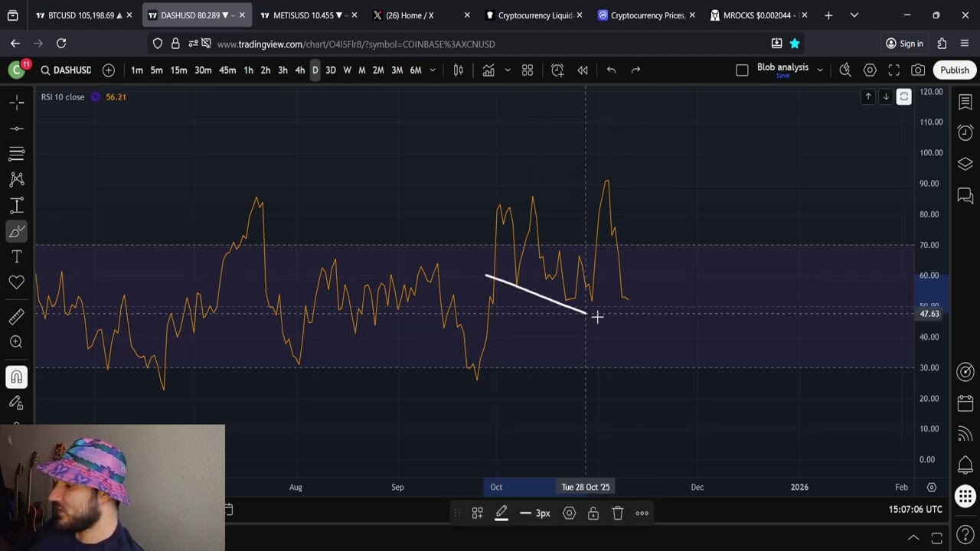
Task: Open the heart icons and emoji tool
Action: (17, 282)
